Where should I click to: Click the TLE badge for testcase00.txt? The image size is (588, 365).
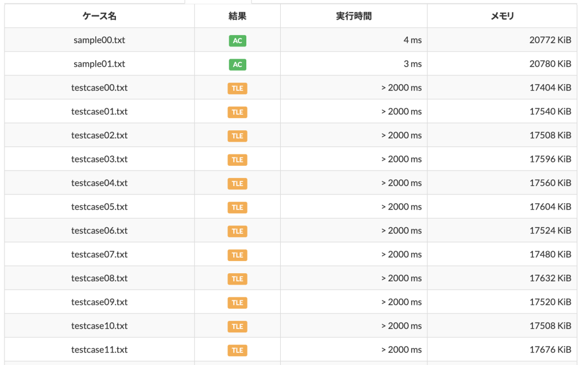point(237,88)
